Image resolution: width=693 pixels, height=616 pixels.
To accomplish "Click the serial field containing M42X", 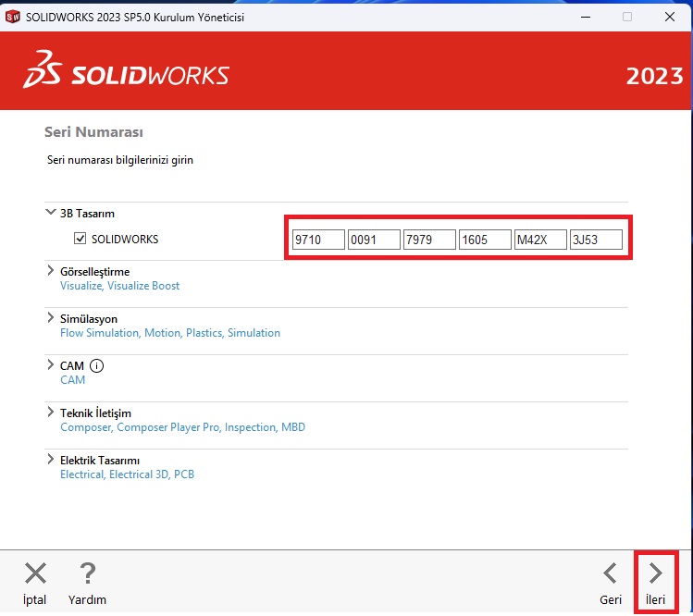I will click(x=539, y=240).
